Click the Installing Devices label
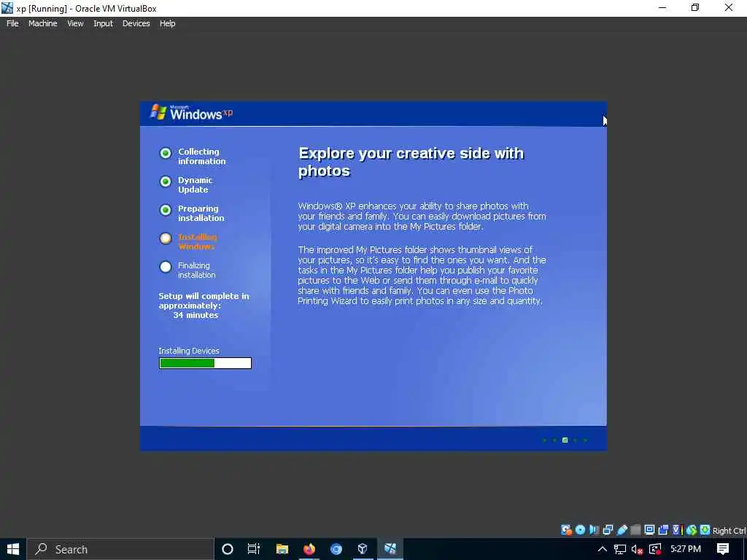747x560 pixels. (x=189, y=351)
